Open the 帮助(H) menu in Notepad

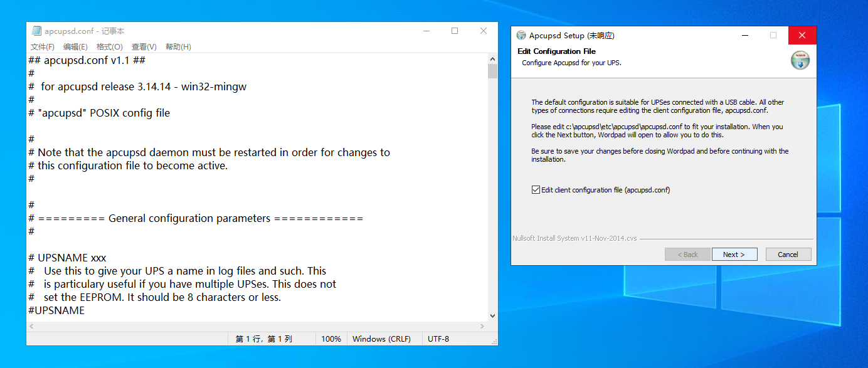tap(179, 47)
